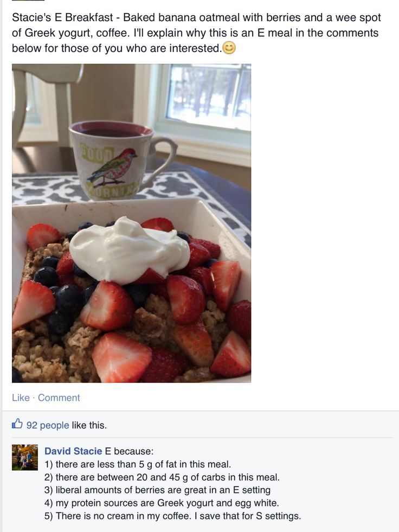The width and height of the screenshot is (399, 532).
Task: Click the smiley emoji in the caption
Action: click(229, 48)
